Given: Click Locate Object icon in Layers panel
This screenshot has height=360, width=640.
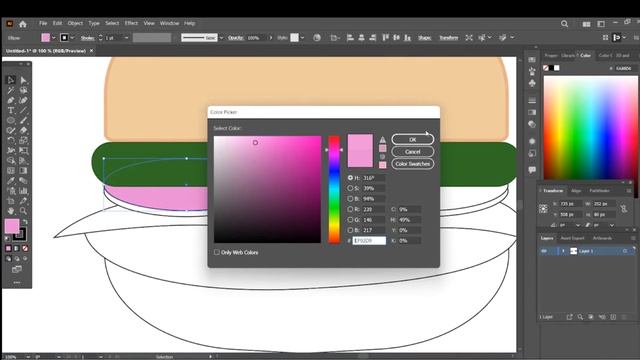Looking at the screenshot, I should (580, 317).
